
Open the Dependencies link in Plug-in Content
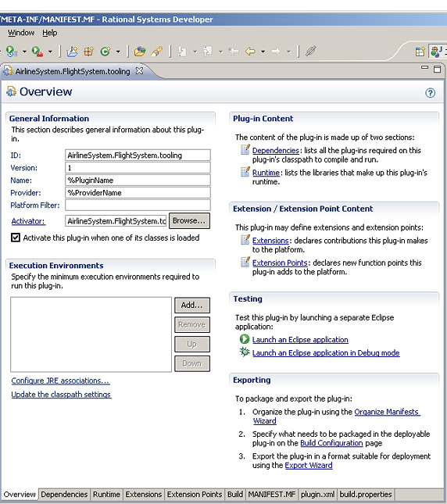(275, 151)
